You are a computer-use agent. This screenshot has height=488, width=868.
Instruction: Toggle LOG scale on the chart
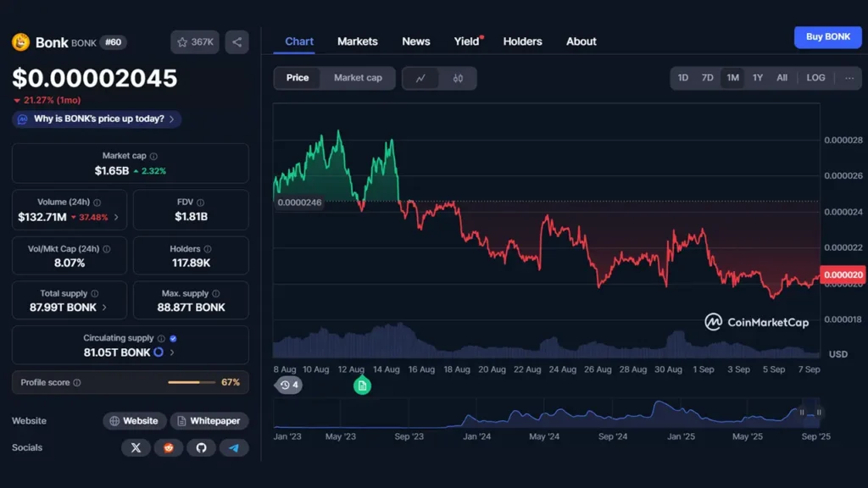(x=815, y=78)
